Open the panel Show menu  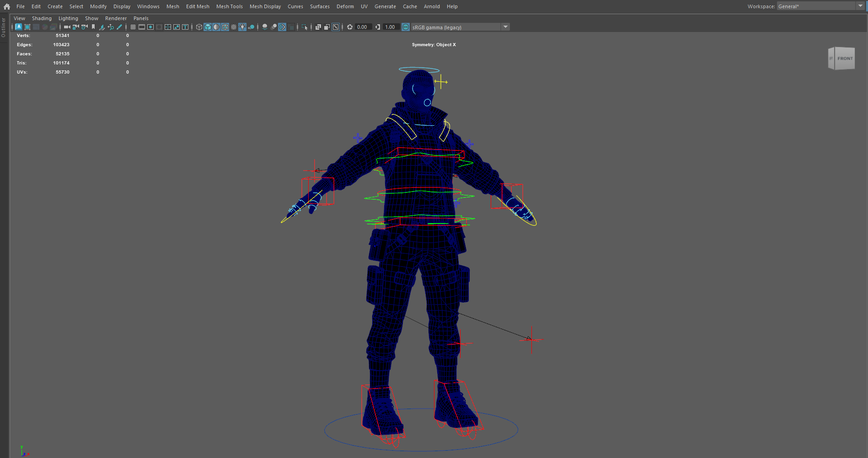[91, 18]
